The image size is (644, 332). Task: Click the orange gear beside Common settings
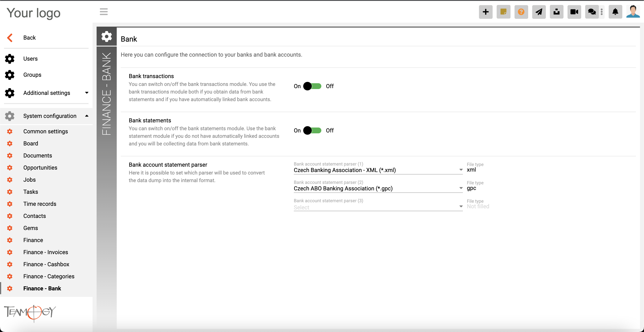coord(10,131)
